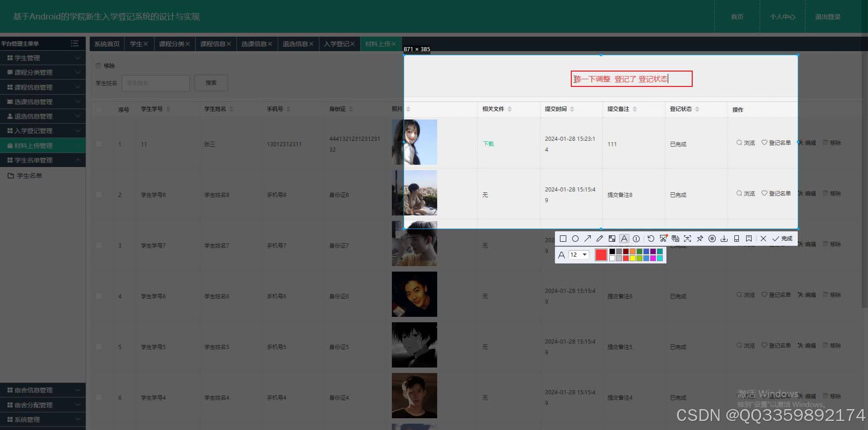868x430 pixels.
Task: Download the screenshot via the download icon
Action: 724,239
